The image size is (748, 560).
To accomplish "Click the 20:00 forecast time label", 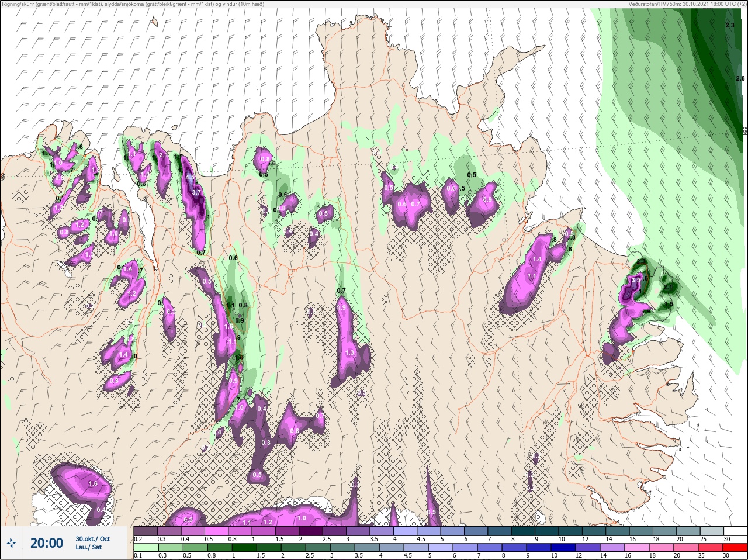I will 47,543.
